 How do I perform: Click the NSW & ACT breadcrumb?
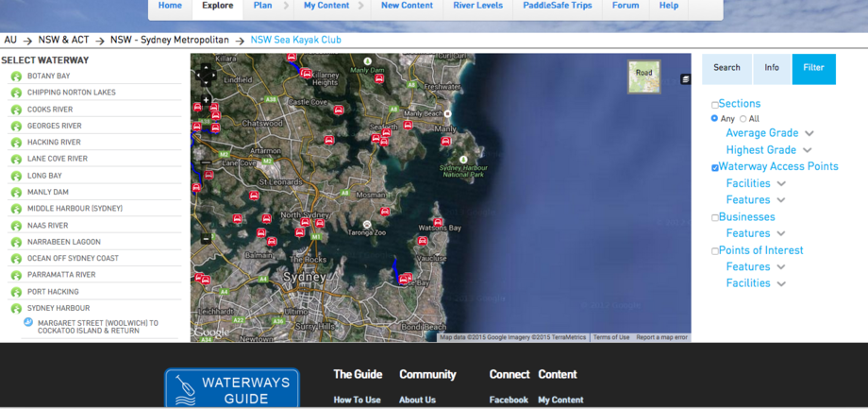(63, 40)
